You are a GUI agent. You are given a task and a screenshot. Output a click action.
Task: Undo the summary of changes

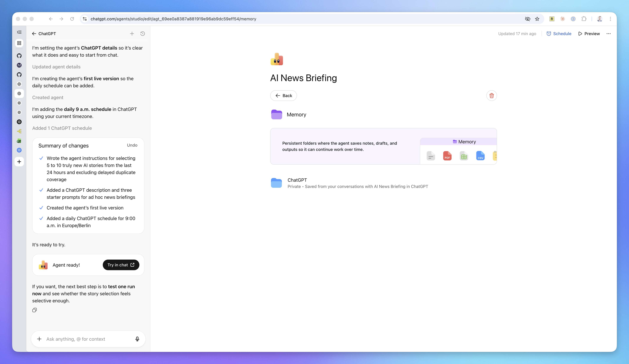click(x=132, y=145)
